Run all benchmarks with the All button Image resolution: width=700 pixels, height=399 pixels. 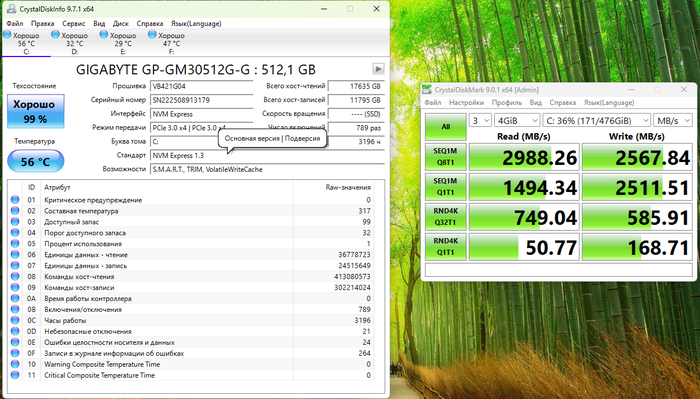pos(446,127)
